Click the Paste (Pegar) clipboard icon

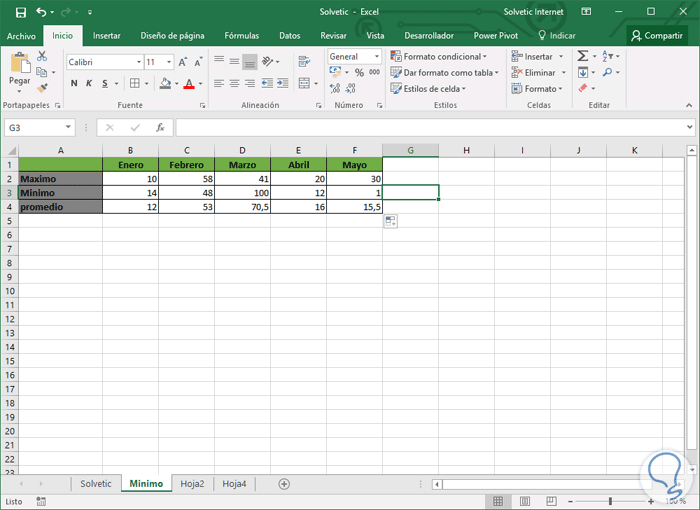point(20,63)
